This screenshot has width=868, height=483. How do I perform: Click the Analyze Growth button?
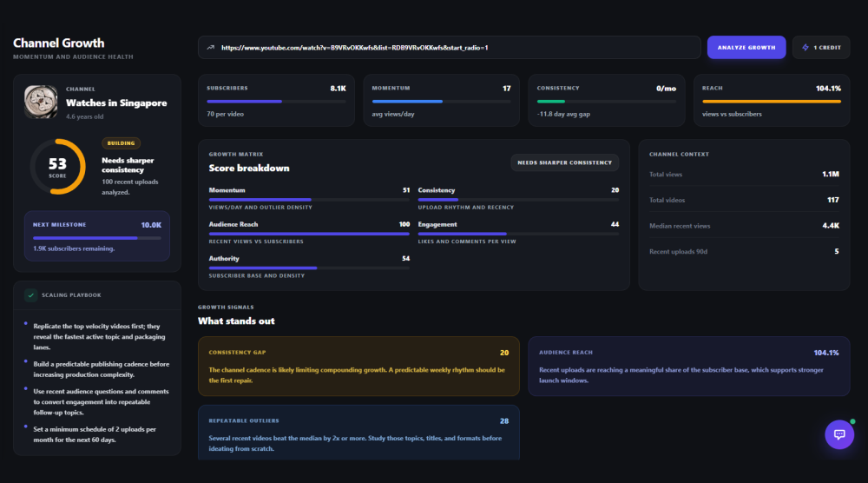pyautogui.click(x=746, y=48)
